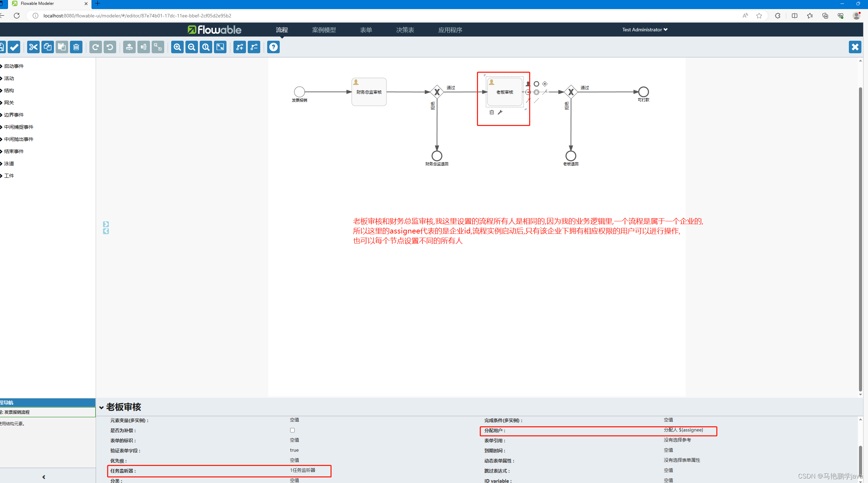Screen dimensions: 868x483
Task: Toggle the 是否为补偿 checkbox
Action: (x=292, y=430)
